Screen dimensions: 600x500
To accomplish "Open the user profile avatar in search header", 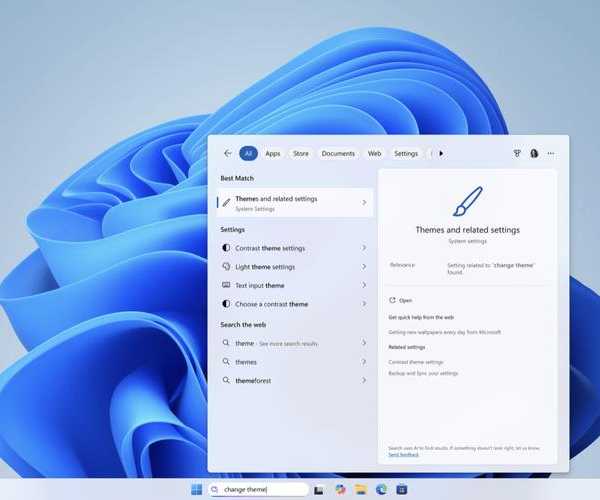I will 534,153.
